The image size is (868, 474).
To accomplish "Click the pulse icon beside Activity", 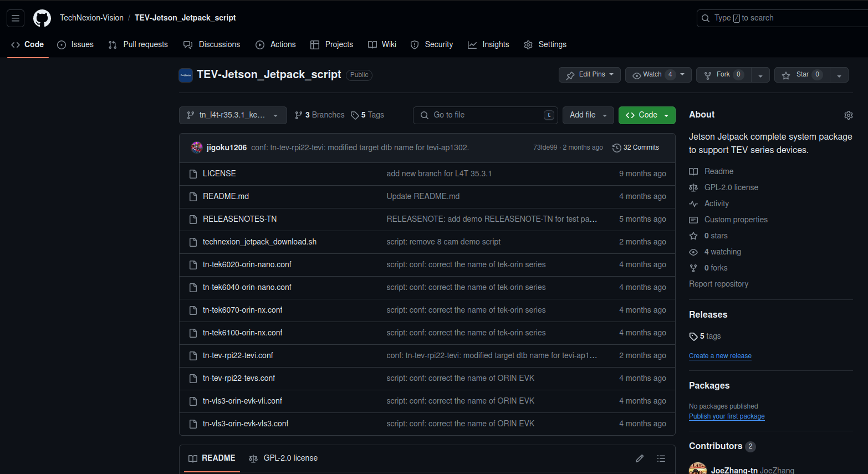I will 693,204.
